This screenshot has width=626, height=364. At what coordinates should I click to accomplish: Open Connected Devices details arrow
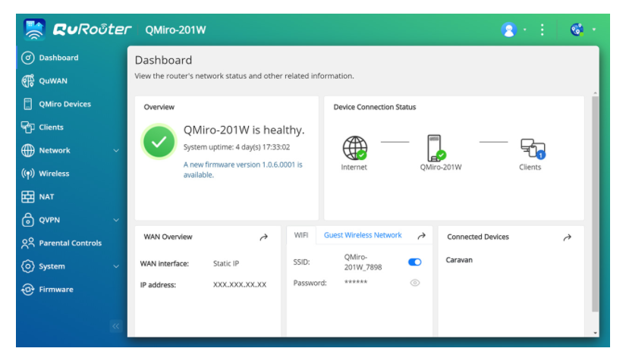click(x=568, y=237)
